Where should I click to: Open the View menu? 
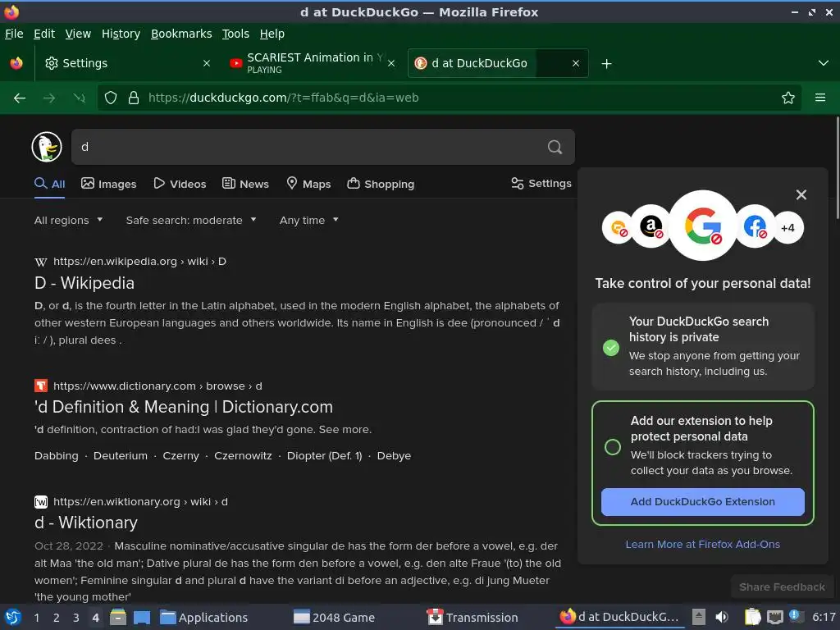(78, 34)
